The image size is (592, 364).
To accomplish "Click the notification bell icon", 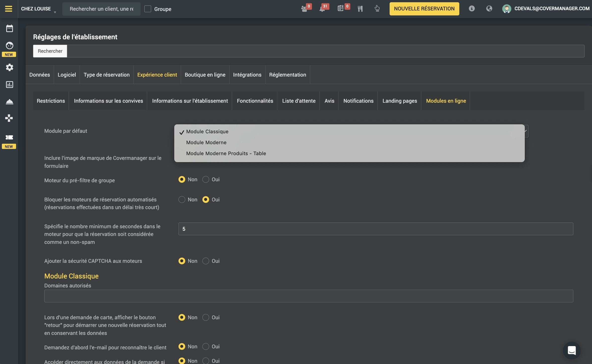I will tap(322, 9).
